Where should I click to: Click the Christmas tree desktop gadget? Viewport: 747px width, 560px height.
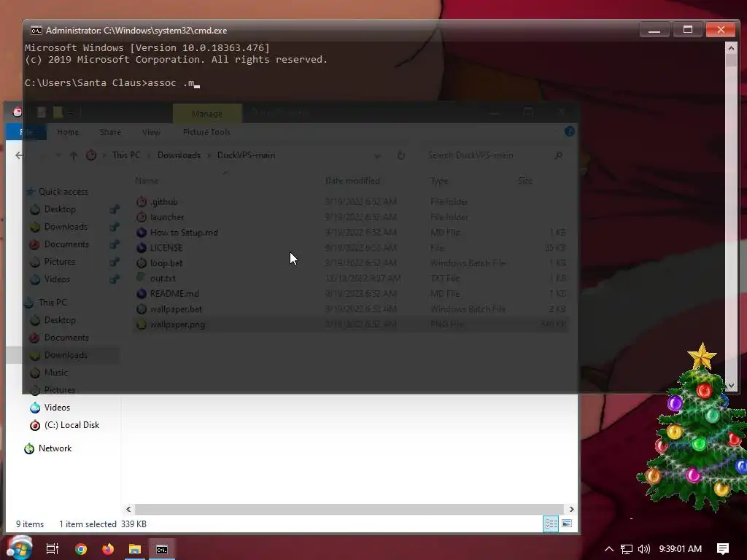(x=693, y=429)
